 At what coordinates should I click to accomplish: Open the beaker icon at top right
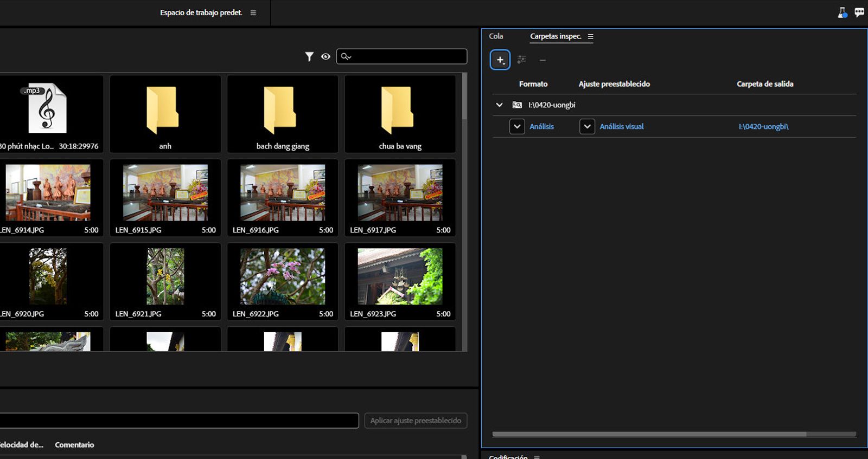click(x=842, y=12)
